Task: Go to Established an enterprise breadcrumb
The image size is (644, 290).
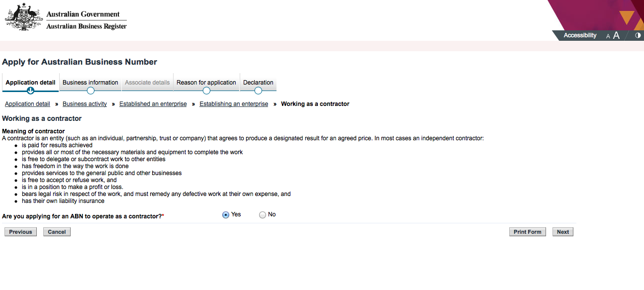Action: 153,104
